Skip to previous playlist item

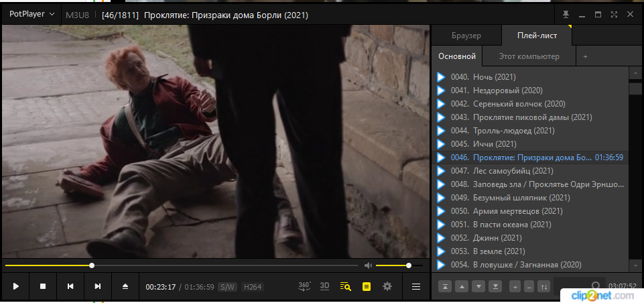(x=70, y=286)
